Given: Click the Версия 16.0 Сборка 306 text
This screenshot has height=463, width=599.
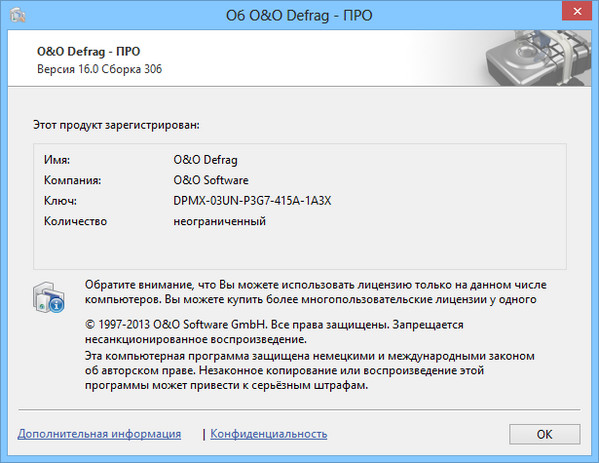Looking at the screenshot, I should [99, 69].
